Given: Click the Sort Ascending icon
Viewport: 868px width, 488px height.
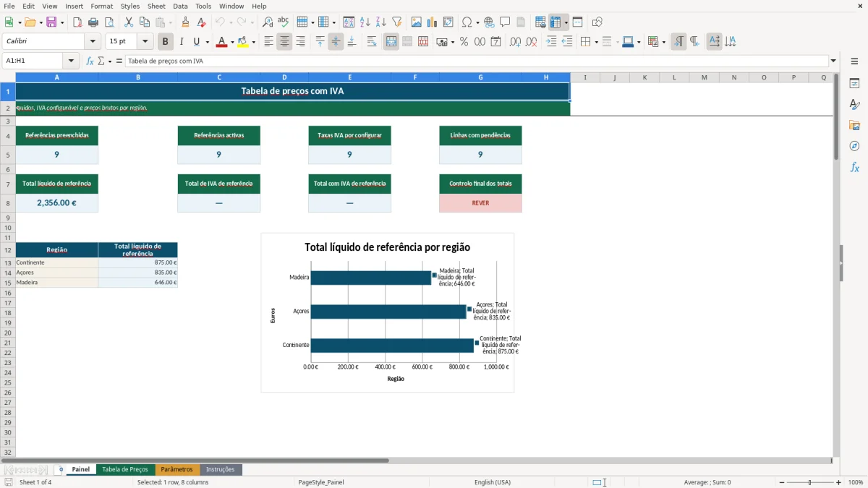Looking at the screenshot, I should [x=365, y=22].
